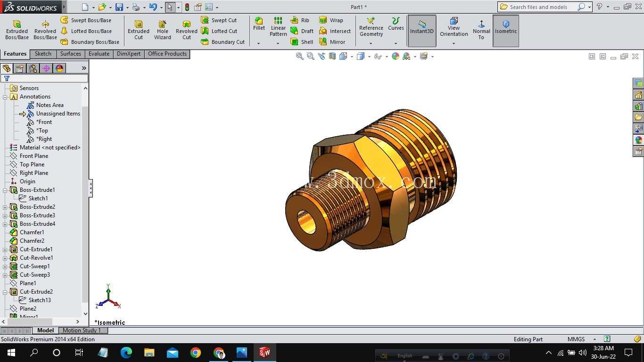The width and height of the screenshot is (644, 362).
Task: Open the Hole Wizard
Action: click(163, 30)
